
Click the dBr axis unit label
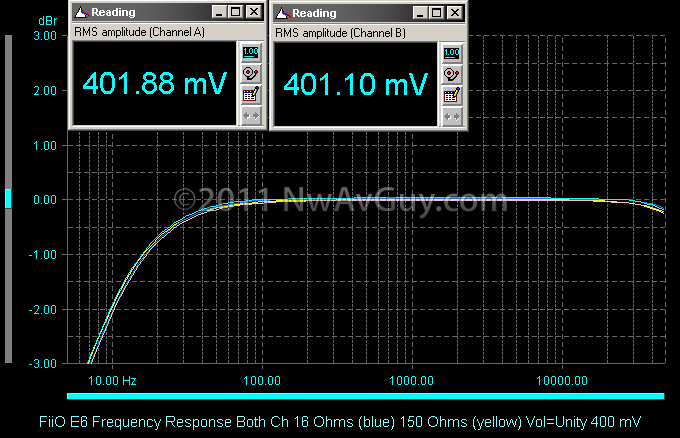tap(47, 21)
